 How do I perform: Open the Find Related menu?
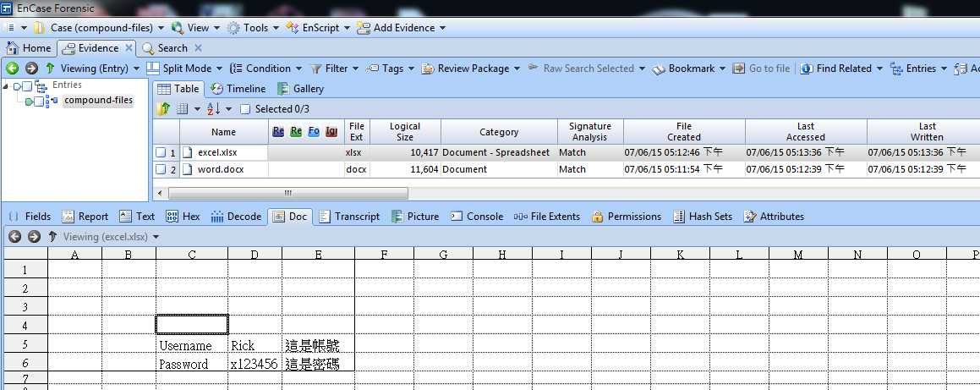pos(842,69)
